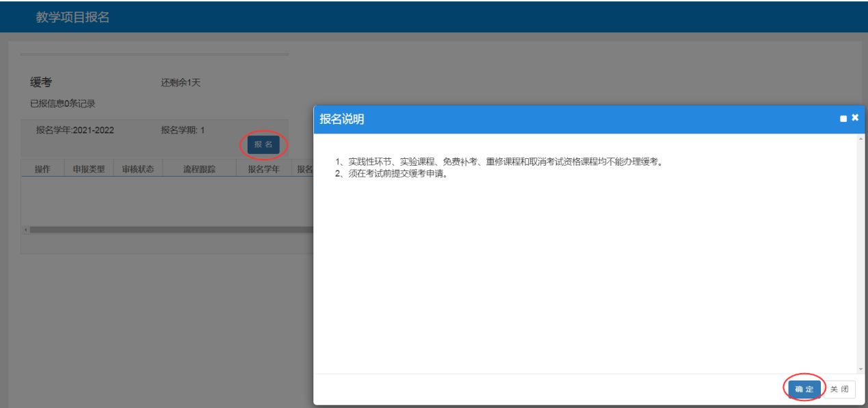868x408 pixels.
Task: Click the 缓考 project heading
Action: 41,83
